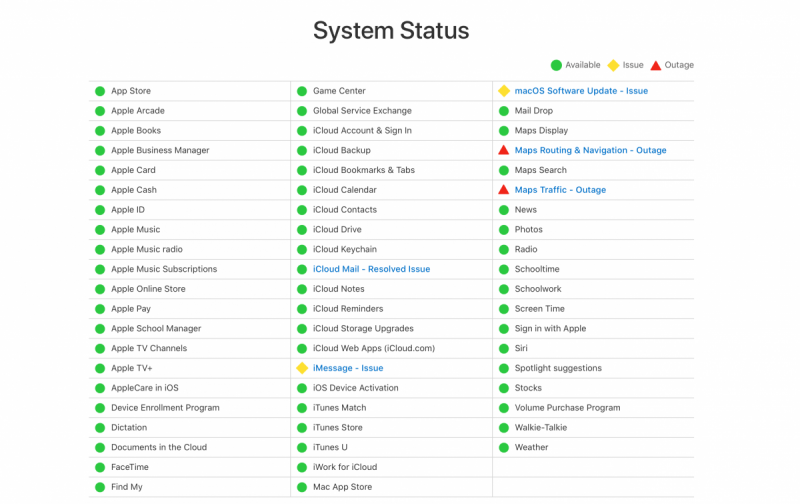This screenshot has width=800, height=504.
Task: Click the green dot next to App Store
Action: (100, 91)
